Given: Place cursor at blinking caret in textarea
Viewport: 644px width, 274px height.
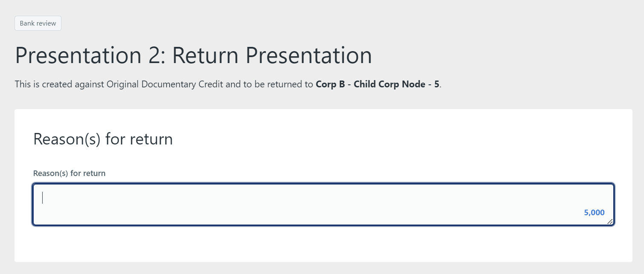Looking at the screenshot, I should [x=42, y=198].
